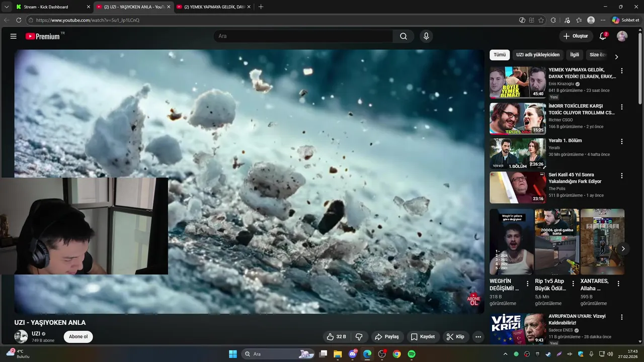Open options for WEGH'İN DEĞİŞİMİ short

[527, 284]
